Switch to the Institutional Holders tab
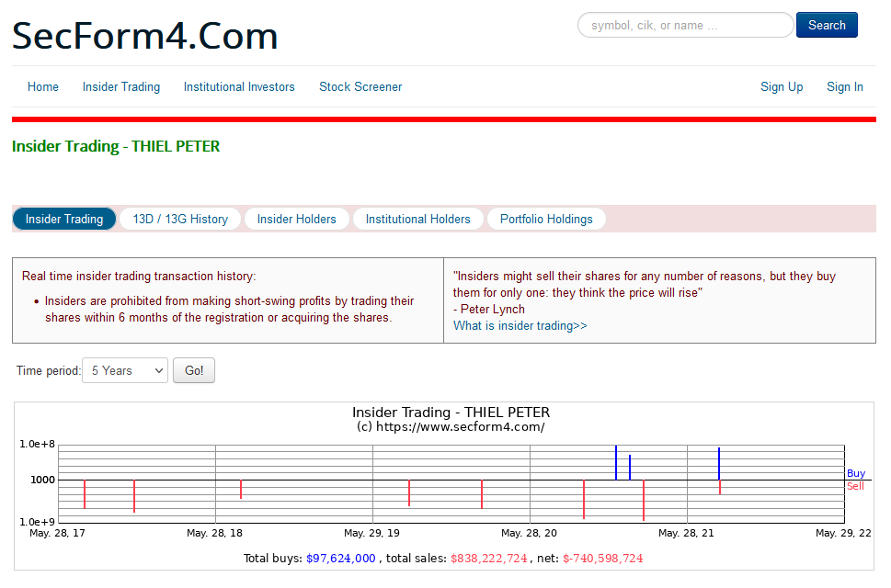891x588 pixels. click(417, 219)
